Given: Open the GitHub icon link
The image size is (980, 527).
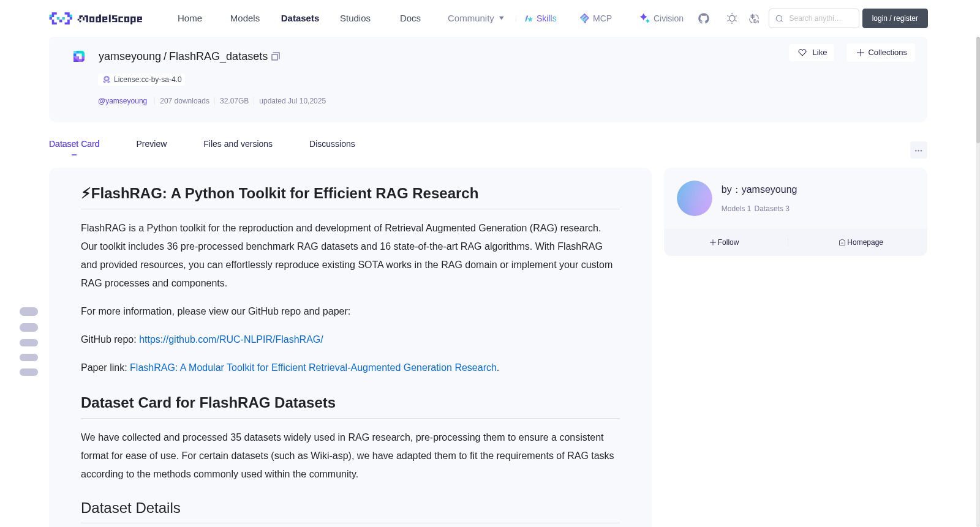Looking at the screenshot, I should tap(704, 18).
